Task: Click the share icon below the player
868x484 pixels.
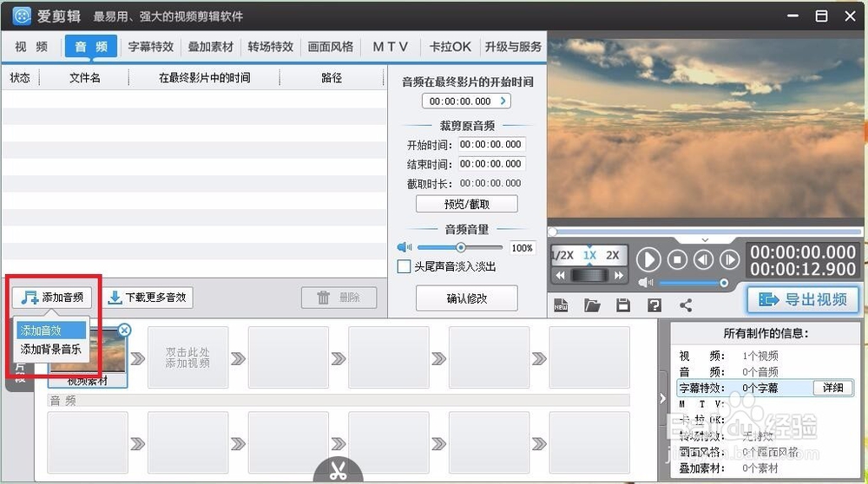Action: coord(686,304)
